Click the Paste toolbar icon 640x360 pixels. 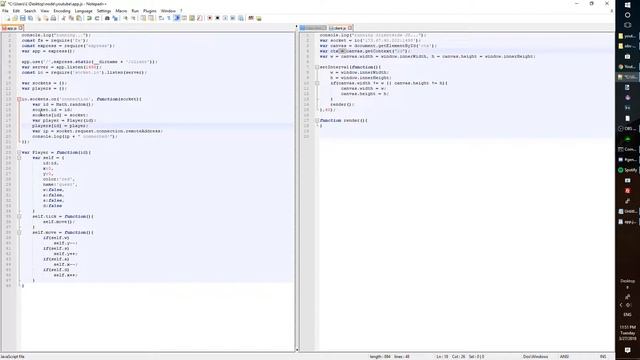tap(79, 18)
